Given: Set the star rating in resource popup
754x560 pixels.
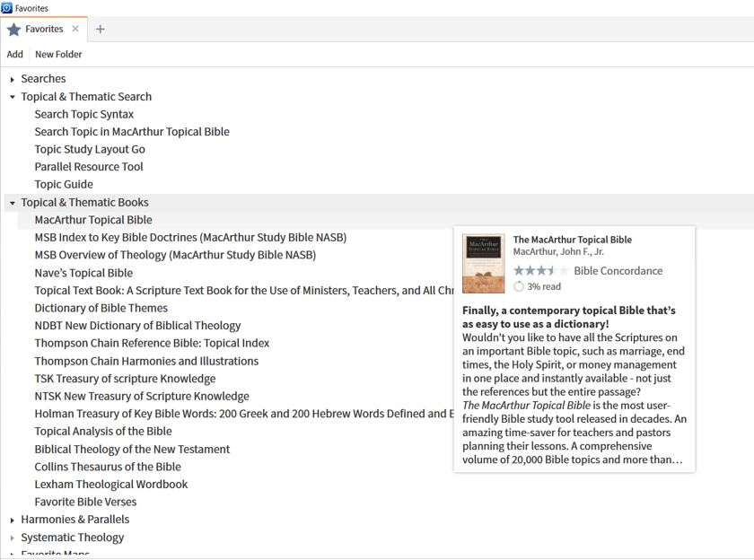Looking at the screenshot, I should [x=541, y=271].
